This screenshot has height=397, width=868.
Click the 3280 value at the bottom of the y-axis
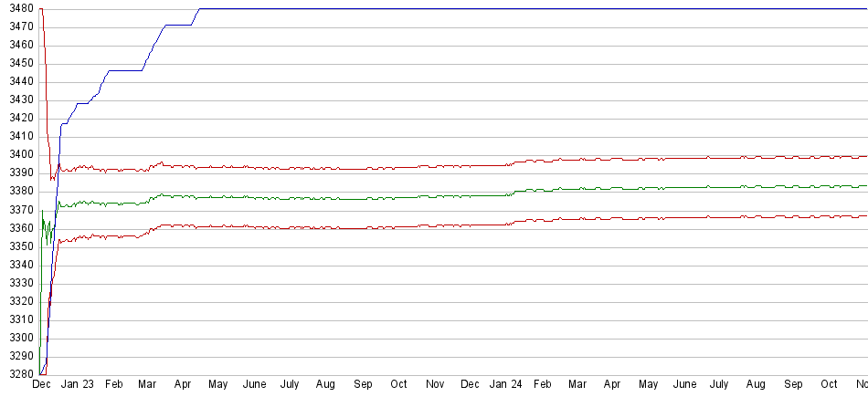click(17, 374)
